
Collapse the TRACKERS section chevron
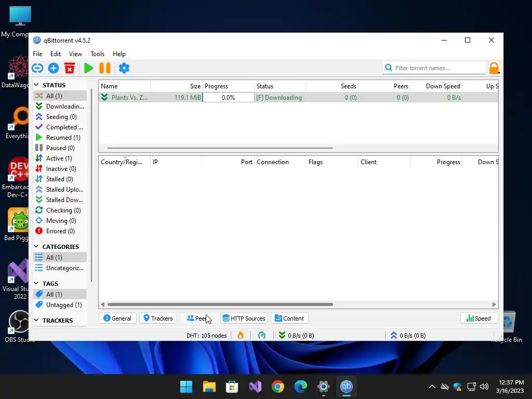click(x=36, y=320)
